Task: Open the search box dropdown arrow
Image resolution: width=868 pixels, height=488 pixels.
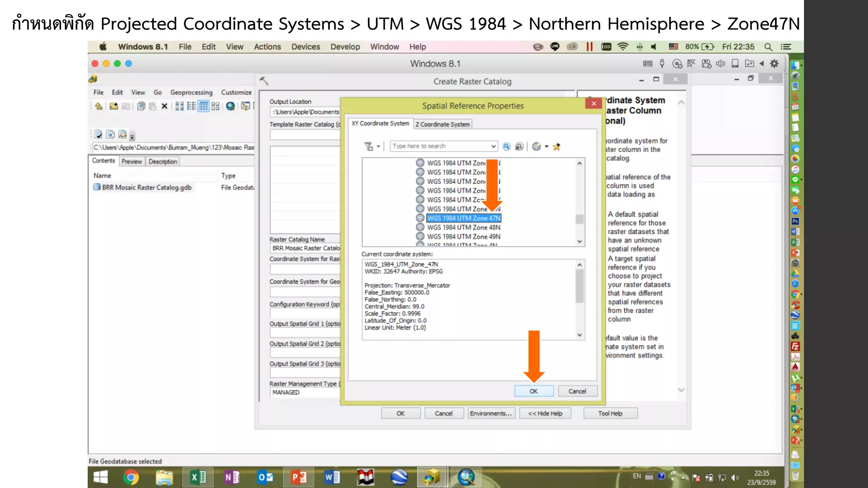Action: 493,147
